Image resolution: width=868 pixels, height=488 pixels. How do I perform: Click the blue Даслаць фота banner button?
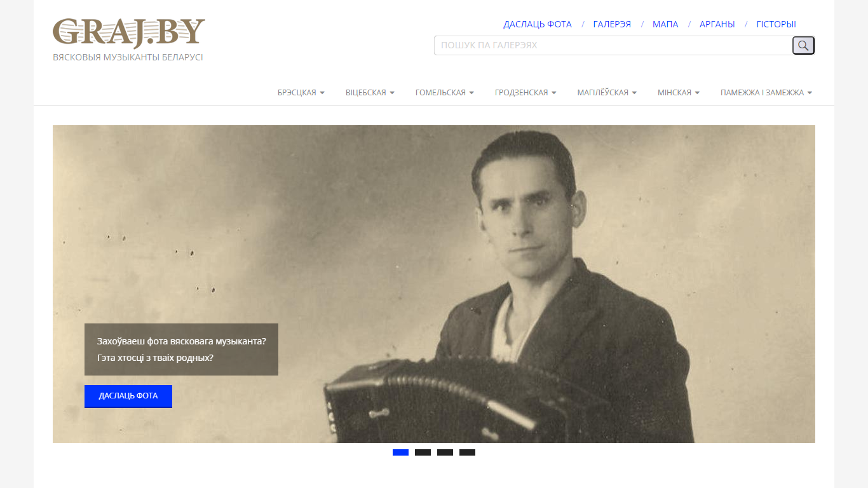coord(128,396)
